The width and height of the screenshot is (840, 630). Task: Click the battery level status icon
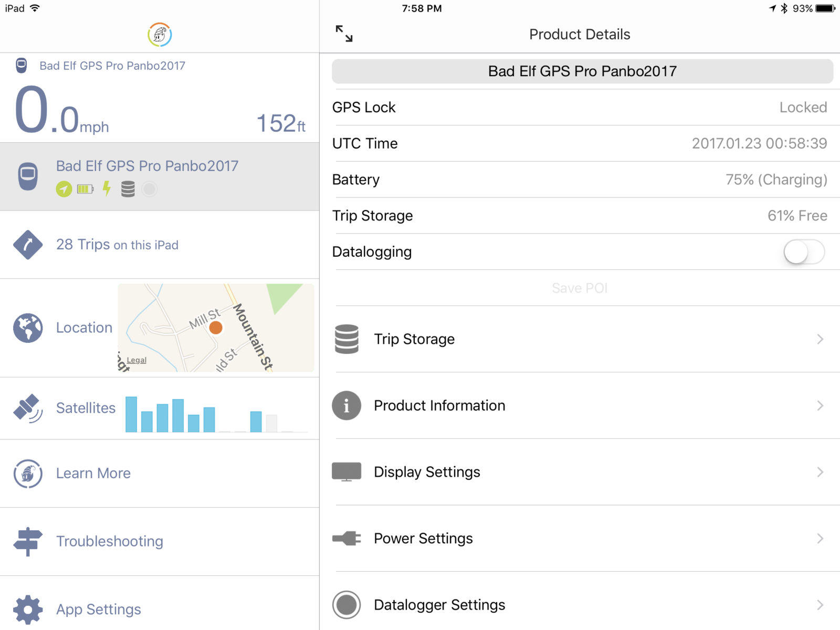(85, 189)
